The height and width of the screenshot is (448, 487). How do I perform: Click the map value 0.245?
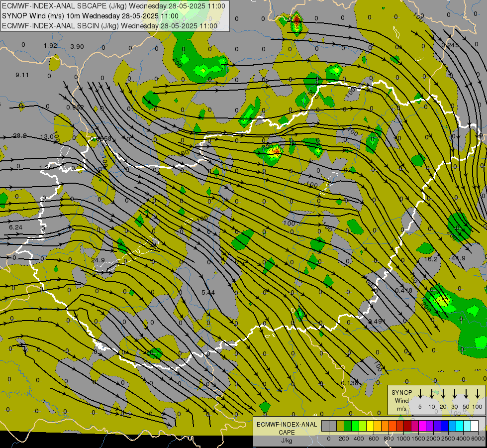450,45
